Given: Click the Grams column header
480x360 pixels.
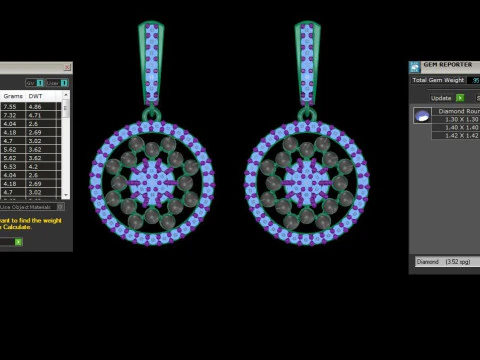Looking at the screenshot, I should tap(13, 96).
